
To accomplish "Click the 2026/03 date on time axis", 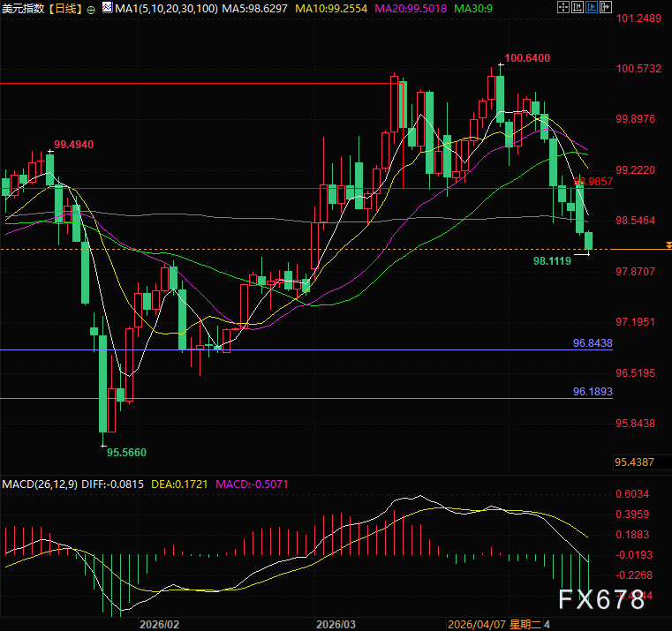I will click(x=336, y=623).
